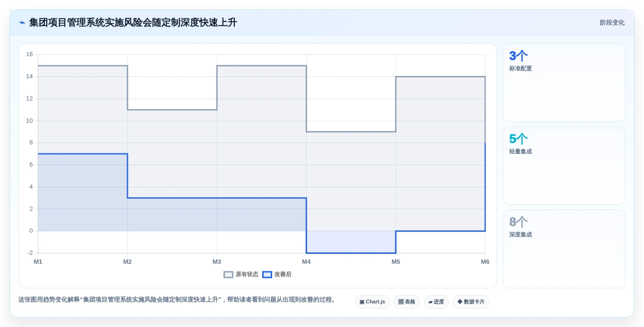This screenshot has height=327, width=644.
Task: Click the Chart.js tag chip
Action: tap(372, 302)
